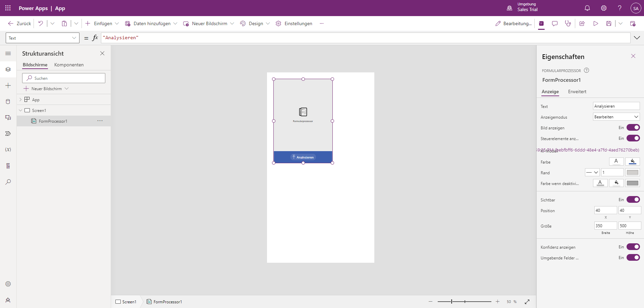Disable the Konfidenz anzeigen toggle
The height and width of the screenshot is (308, 644).
[634, 247]
